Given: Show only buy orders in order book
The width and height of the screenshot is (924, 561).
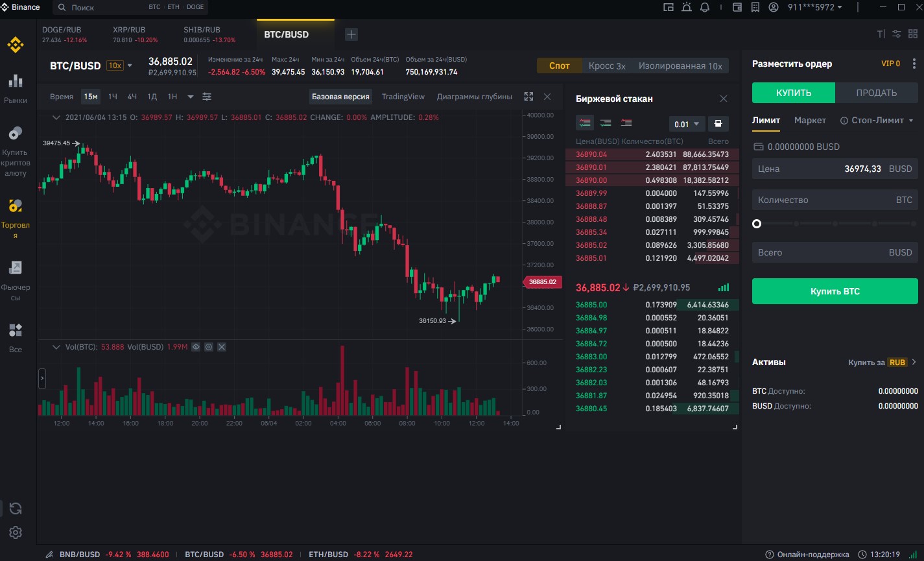Looking at the screenshot, I should [x=606, y=123].
